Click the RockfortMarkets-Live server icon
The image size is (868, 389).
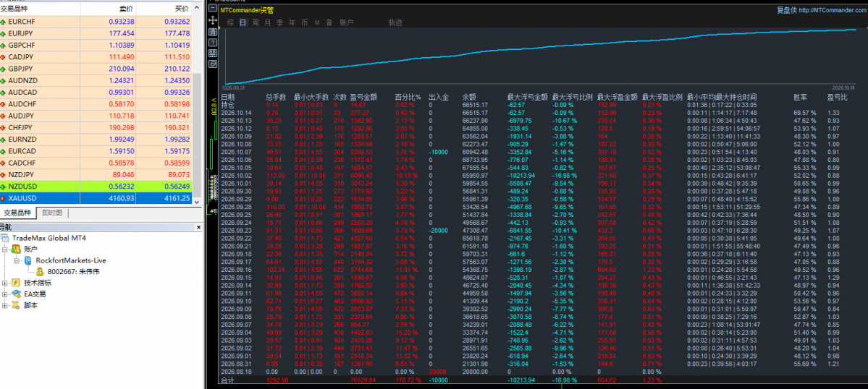27,260
